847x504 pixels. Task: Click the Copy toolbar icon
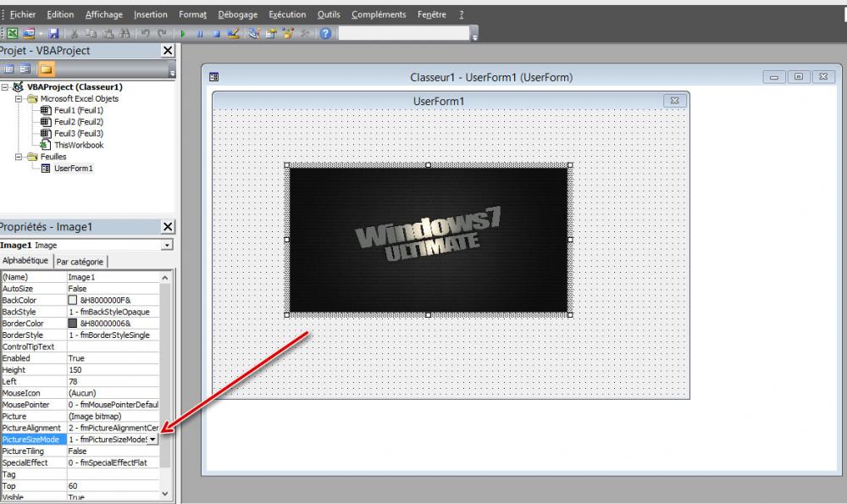91,34
